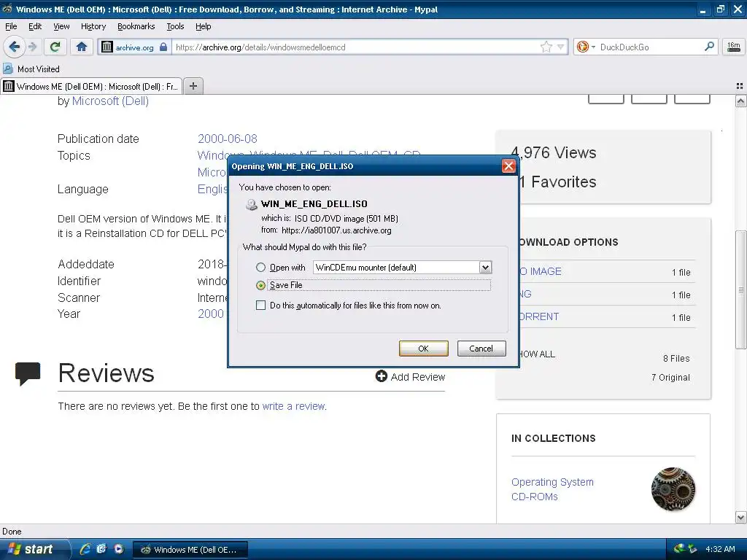Launch Internet Explorer from quick launch

tap(85, 549)
